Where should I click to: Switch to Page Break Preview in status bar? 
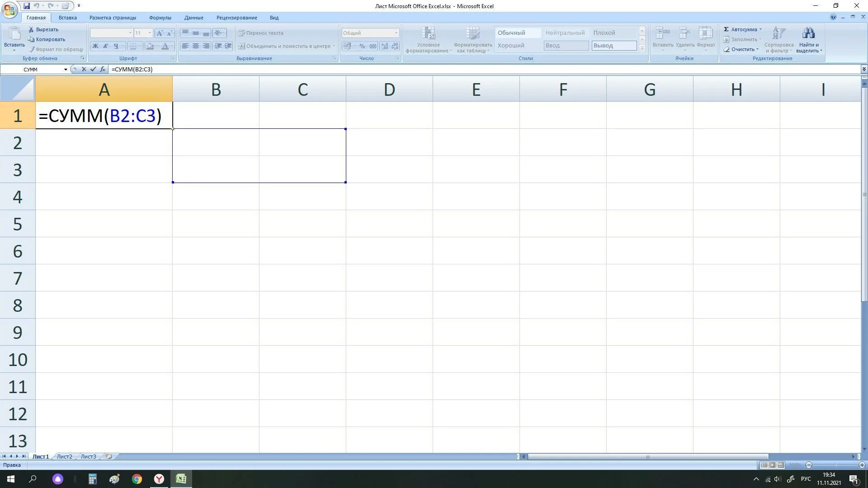tap(781, 465)
